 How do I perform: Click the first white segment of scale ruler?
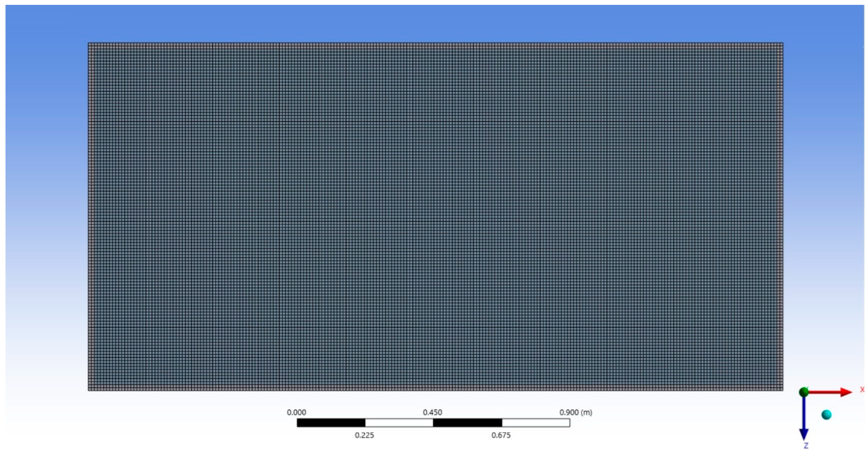399,423
